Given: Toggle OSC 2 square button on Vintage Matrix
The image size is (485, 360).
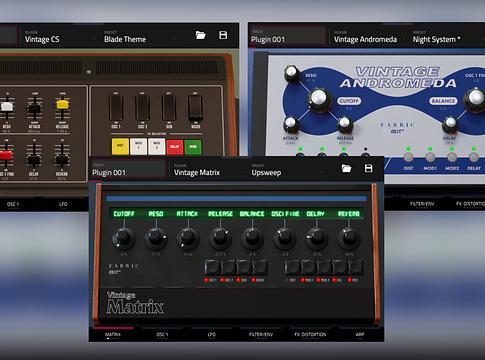Looking at the screenshot, I should 228,267.
